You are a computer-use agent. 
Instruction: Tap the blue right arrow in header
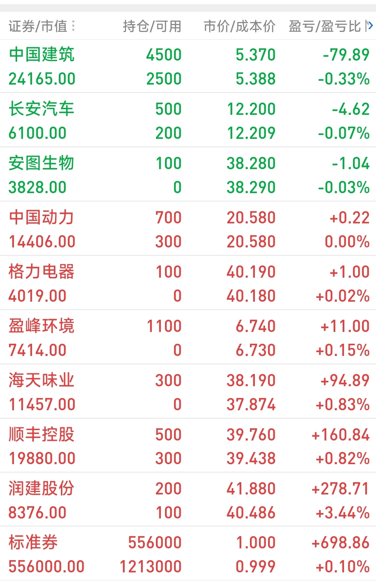pyautogui.click(x=369, y=26)
